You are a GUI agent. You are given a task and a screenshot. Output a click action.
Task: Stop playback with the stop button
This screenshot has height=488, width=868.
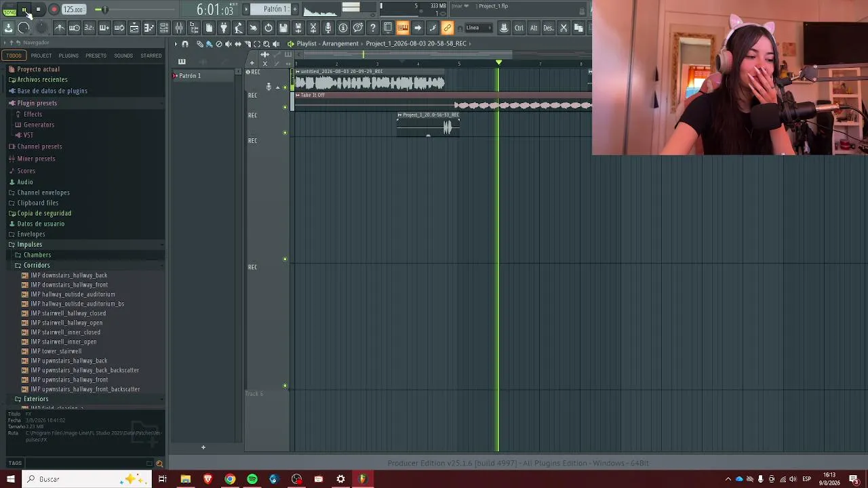point(39,9)
